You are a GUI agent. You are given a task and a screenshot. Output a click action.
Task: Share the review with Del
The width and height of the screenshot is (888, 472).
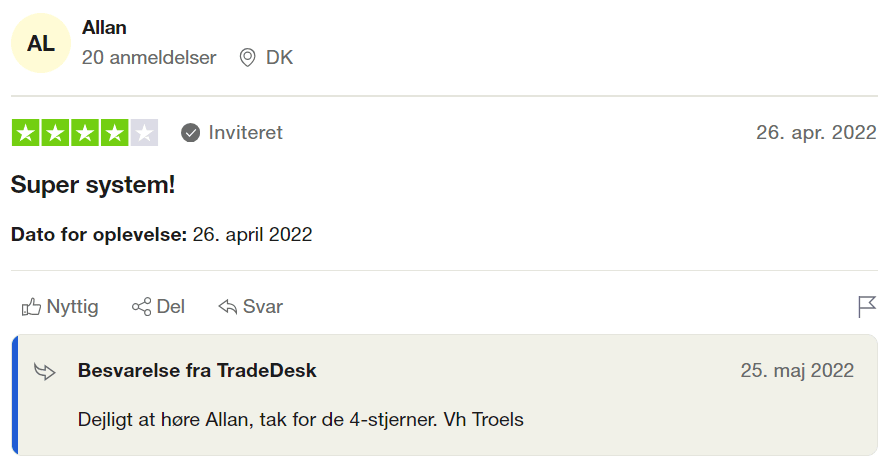pyautogui.click(x=158, y=307)
